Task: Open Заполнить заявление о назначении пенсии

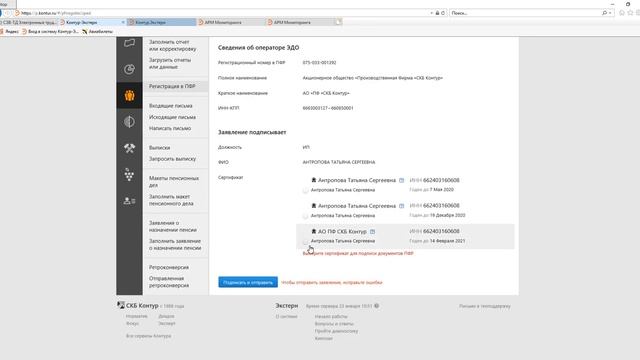Action: 175,244
